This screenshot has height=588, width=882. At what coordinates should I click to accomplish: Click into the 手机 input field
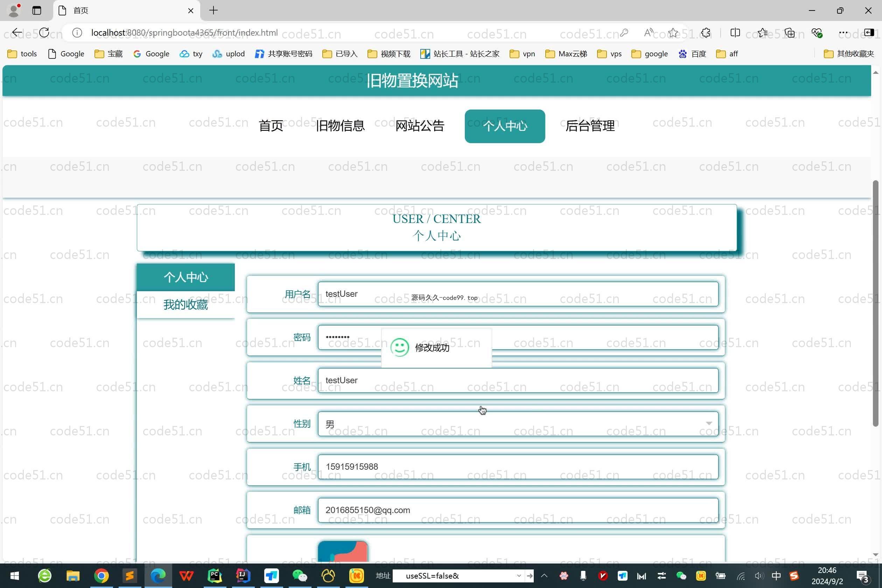coord(518,467)
